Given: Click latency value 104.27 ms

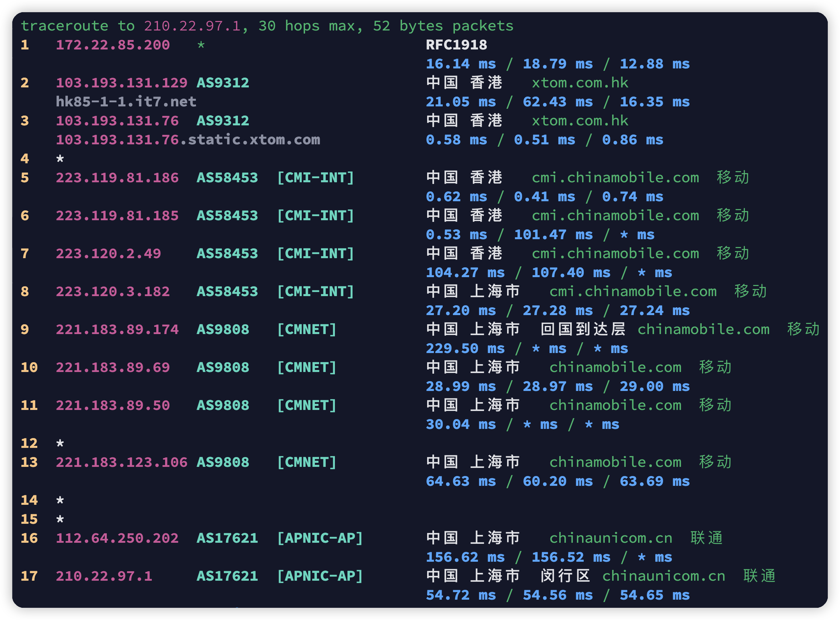Looking at the screenshot, I should pos(465,273).
